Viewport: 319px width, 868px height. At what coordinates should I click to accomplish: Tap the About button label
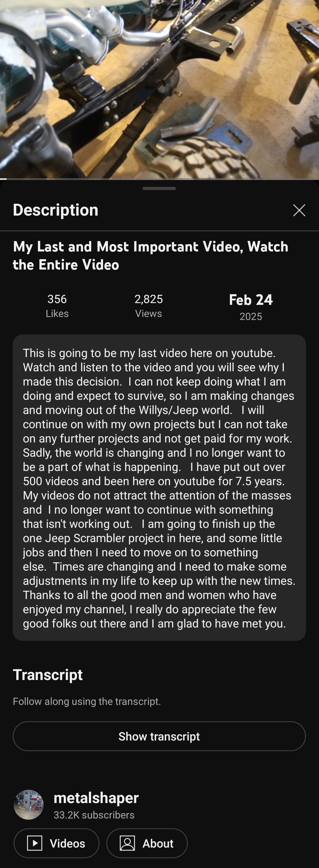[x=158, y=843]
